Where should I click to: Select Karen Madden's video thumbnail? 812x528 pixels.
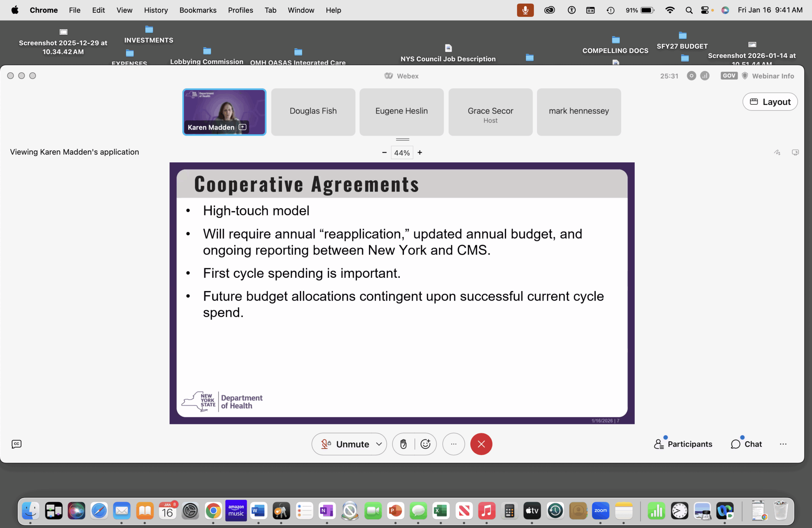(224, 112)
